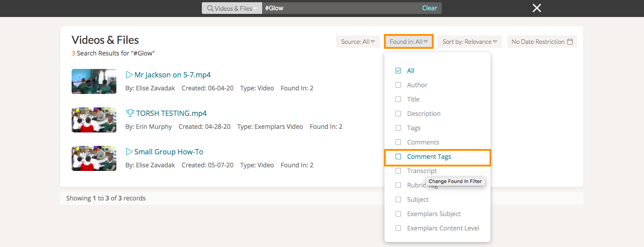Click the play icon beside Small Group How-To
This screenshot has height=247, width=644.
(x=129, y=152)
